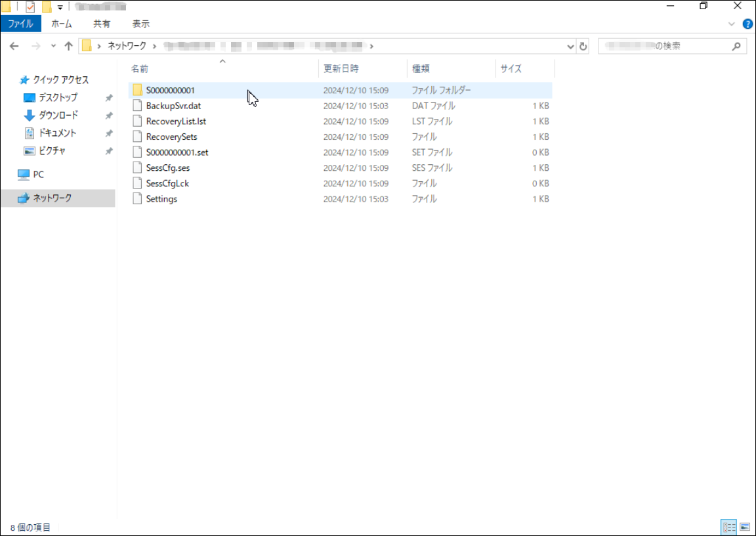Switch to large icons view in status bar
The height and width of the screenshot is (536, 756).
click(745, 527)
